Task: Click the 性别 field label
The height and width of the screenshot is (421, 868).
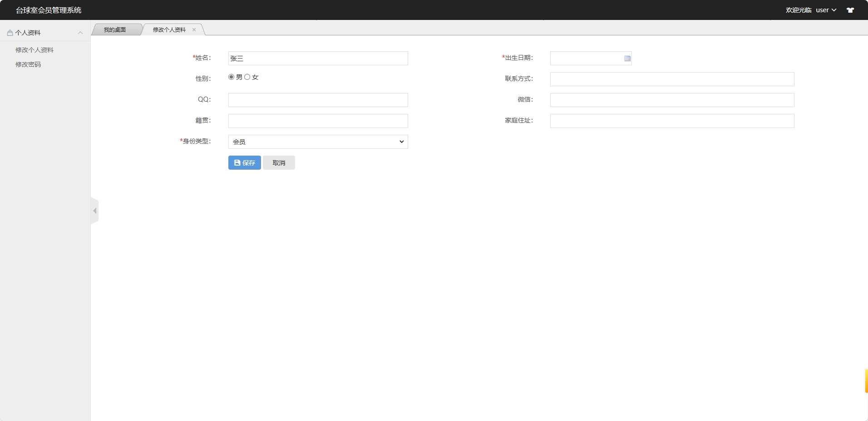Action: pos(203,78)
